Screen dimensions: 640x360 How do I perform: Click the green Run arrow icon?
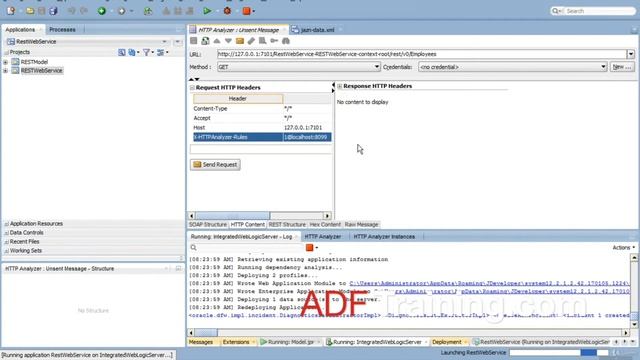[207, 11]
